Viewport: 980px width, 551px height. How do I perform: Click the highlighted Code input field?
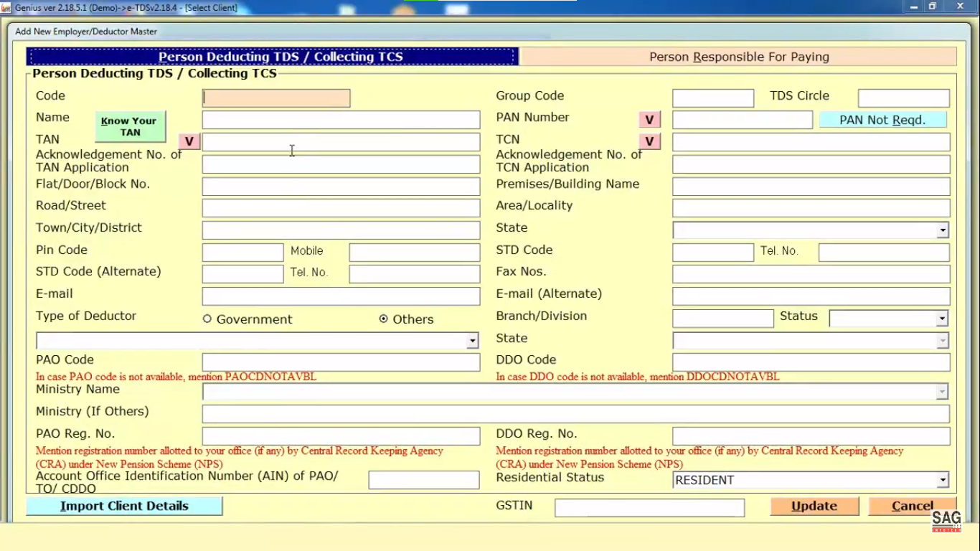(x=276, y=98)
